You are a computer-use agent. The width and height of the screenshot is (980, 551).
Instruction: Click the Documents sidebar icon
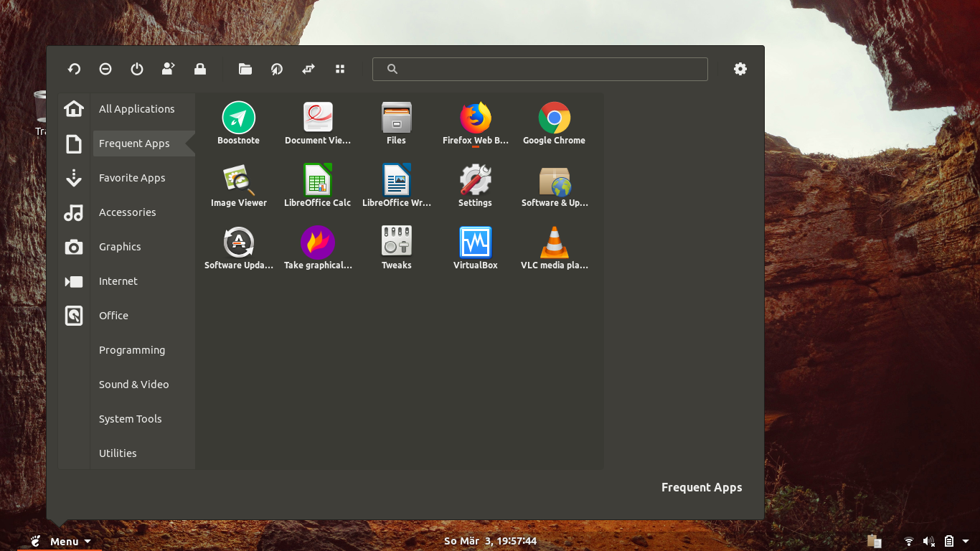(74, 143)
